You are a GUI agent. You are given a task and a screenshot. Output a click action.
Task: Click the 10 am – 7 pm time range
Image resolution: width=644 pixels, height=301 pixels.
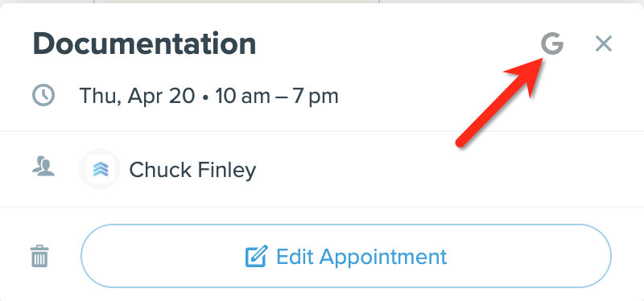pyautogui.click(x=277, y=97)
